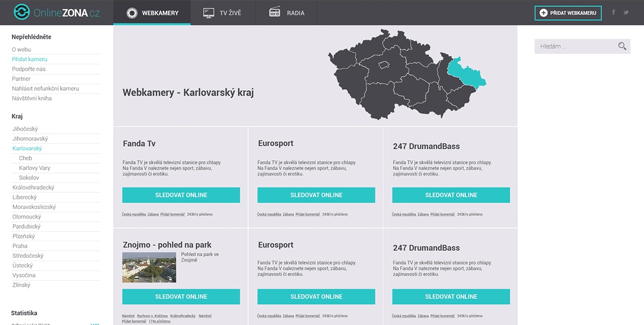Click Přidat komentář under Fanda Tv
Image resolution: width=644 pixels, height=325 pixels.
172,214
